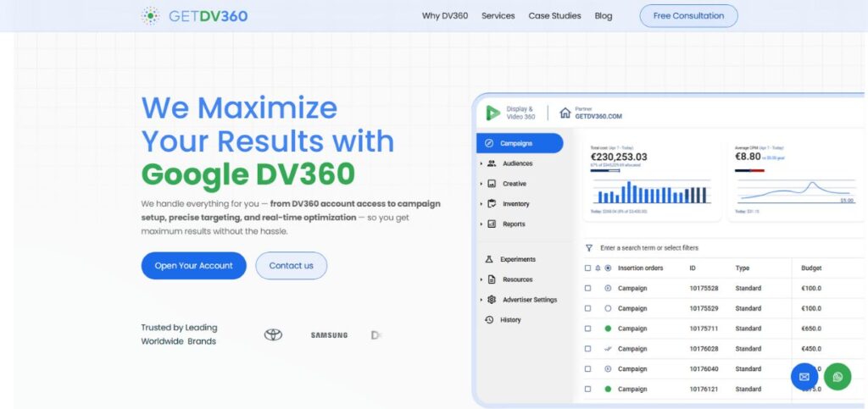This screenshot has height=409, width=868.
Task: Click the ID 10176028 cell
Action: click(704, 349)
